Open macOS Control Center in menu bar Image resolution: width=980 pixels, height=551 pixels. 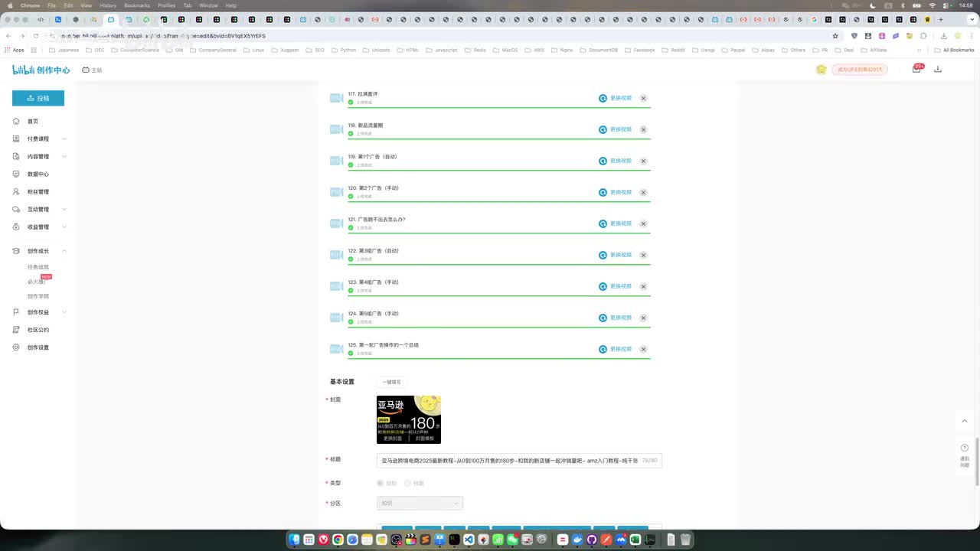click(x=946, y=5)
